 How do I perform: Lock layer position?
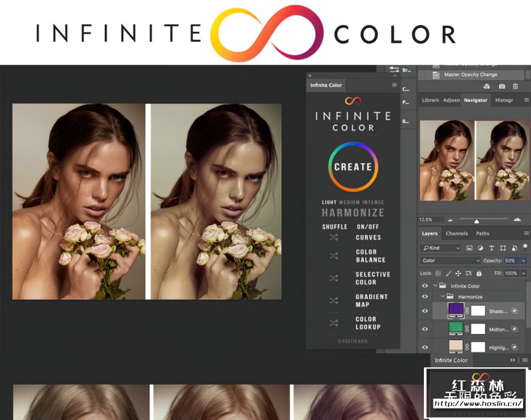tap(458, 273)
